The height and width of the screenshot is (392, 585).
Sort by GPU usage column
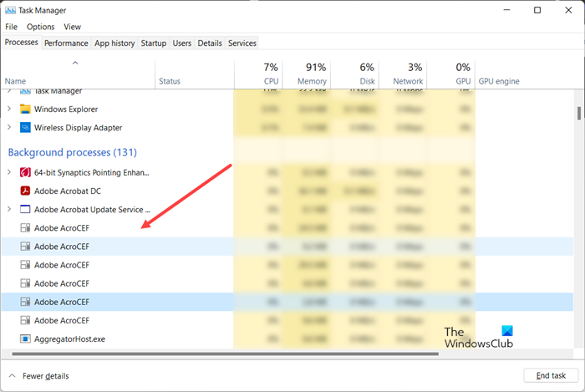coord(450,74)
